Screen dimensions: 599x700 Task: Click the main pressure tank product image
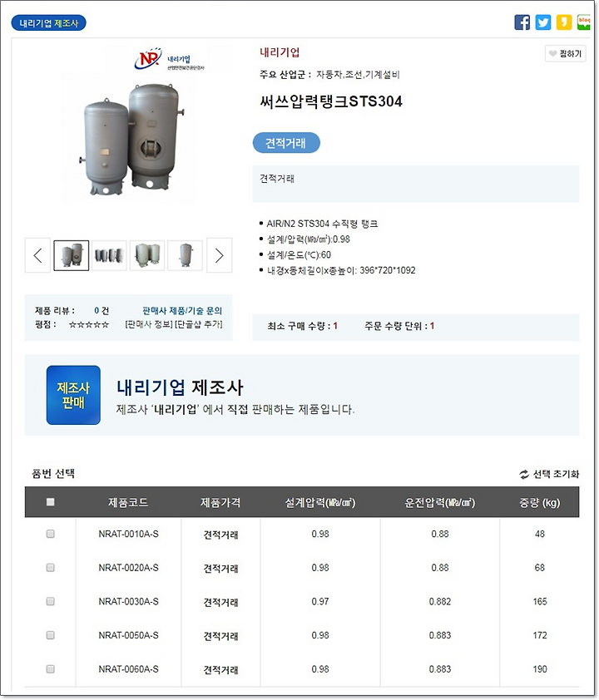click(x=132, y=138)
